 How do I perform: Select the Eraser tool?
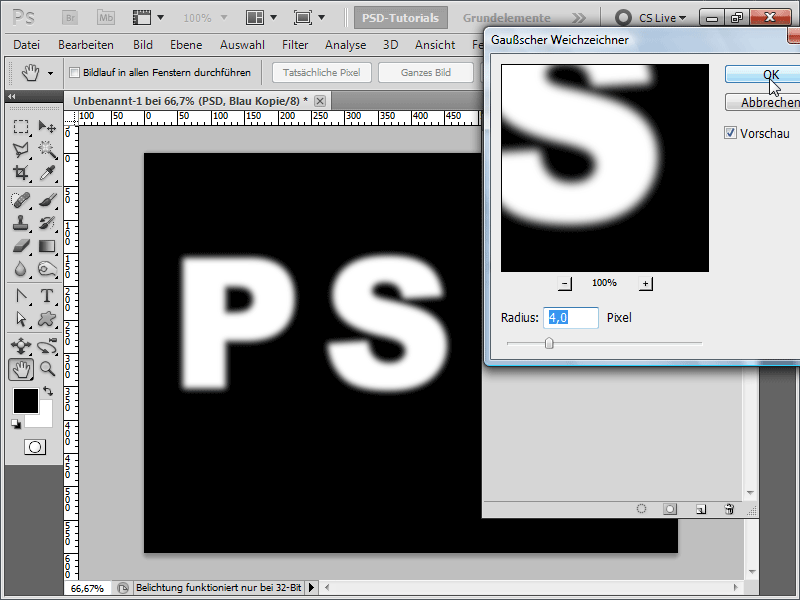(x=20, y=246)
